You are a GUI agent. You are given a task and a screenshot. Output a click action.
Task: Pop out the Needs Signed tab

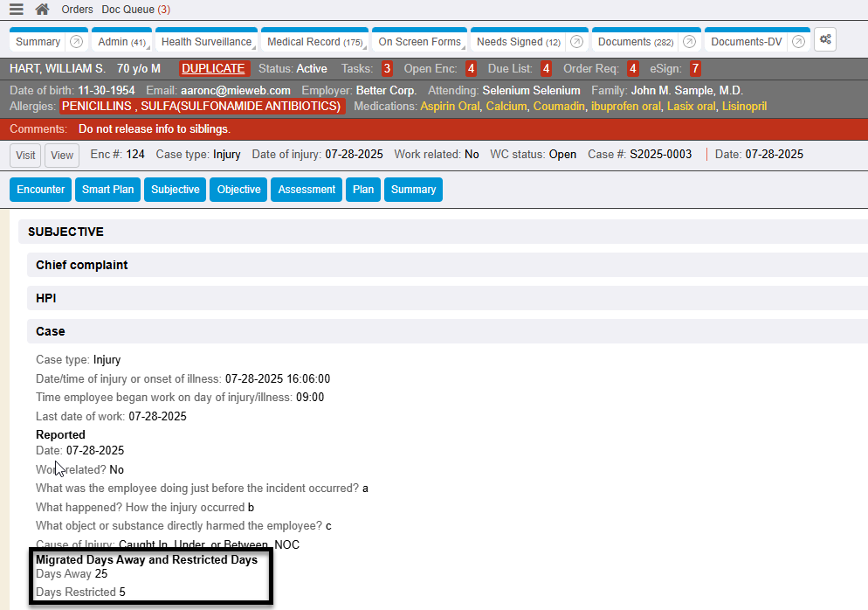point(575,42)
